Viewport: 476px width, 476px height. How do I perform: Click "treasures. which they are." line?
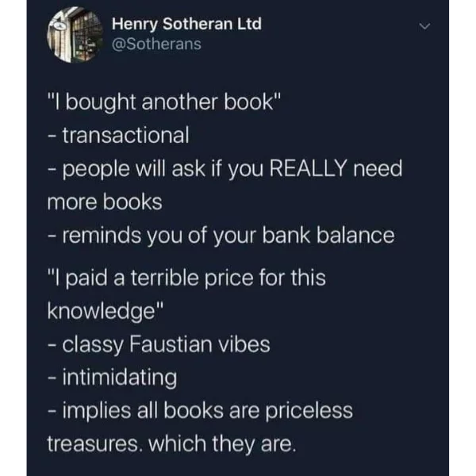(x=171, y=444)
